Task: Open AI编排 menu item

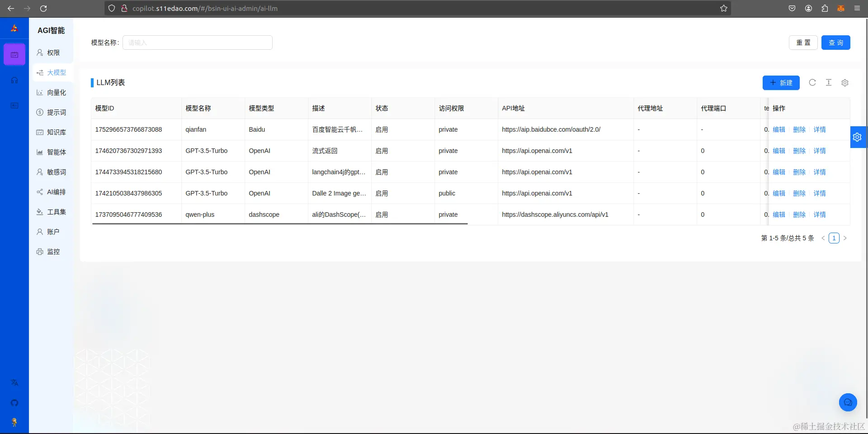Action: pyautogui.click(x=53, y=192)
